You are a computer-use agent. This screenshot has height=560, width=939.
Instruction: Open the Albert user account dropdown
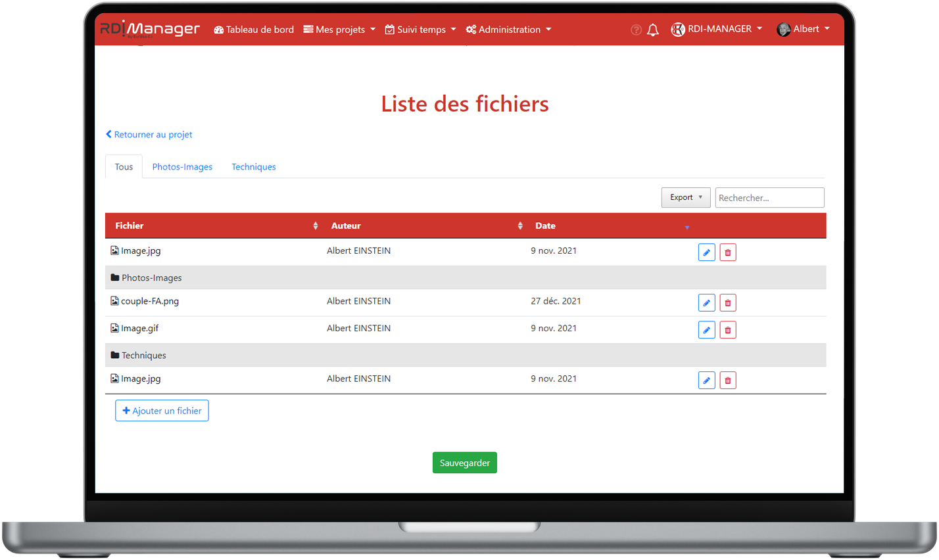pyautogui.click(x=804, y=29)
